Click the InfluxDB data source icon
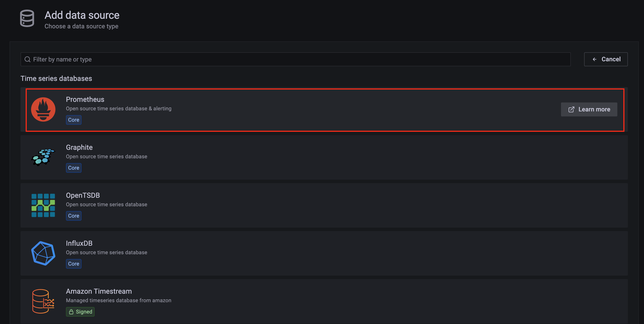The height and width of the screenshot is (324, 644). pos(43,253)
